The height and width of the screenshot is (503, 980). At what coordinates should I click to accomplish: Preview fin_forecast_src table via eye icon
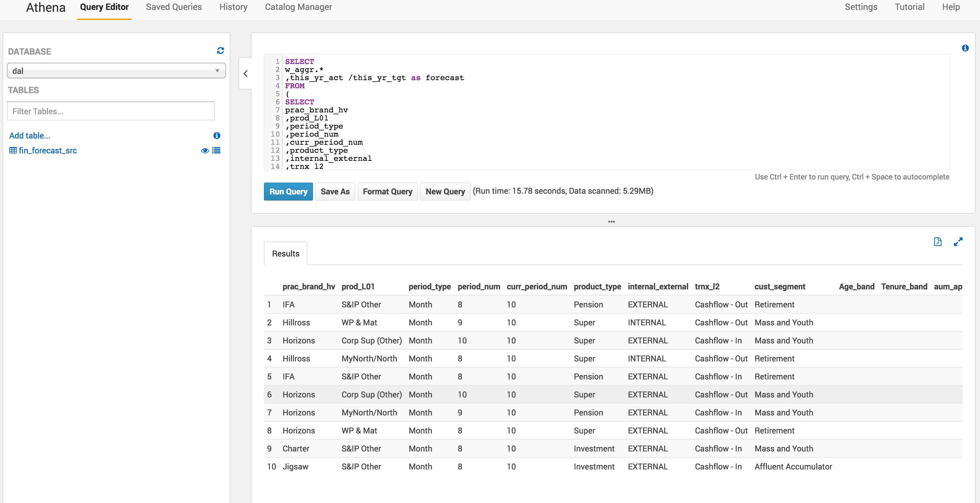205,151
